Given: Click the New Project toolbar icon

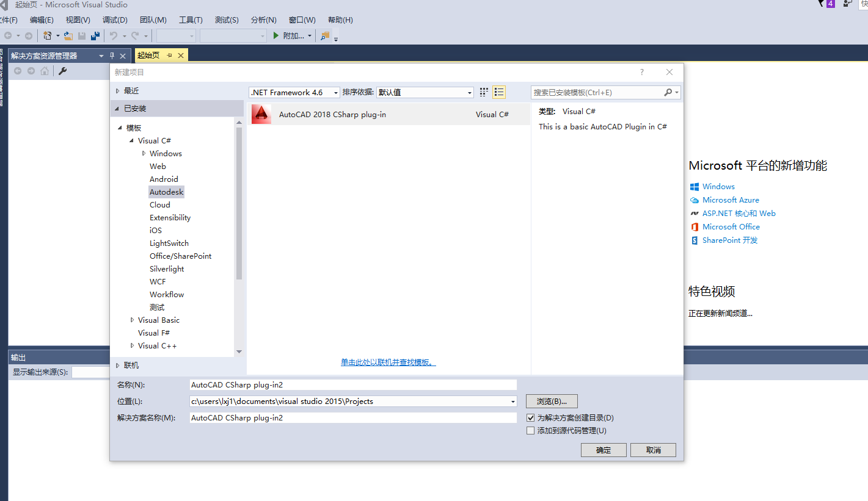Looking at the screenshot, I should tap(48, 36).
